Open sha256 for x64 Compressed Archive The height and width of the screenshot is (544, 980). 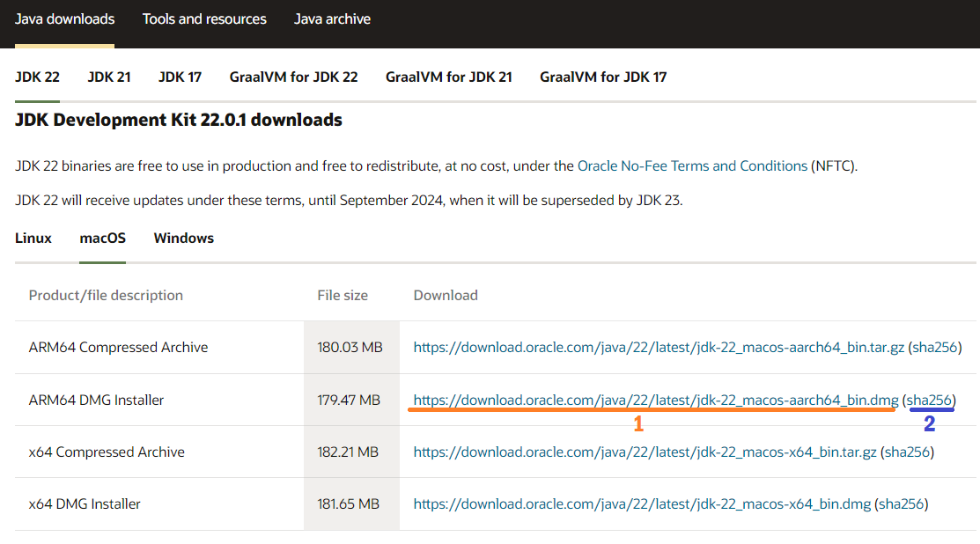(x=908, y=452)
